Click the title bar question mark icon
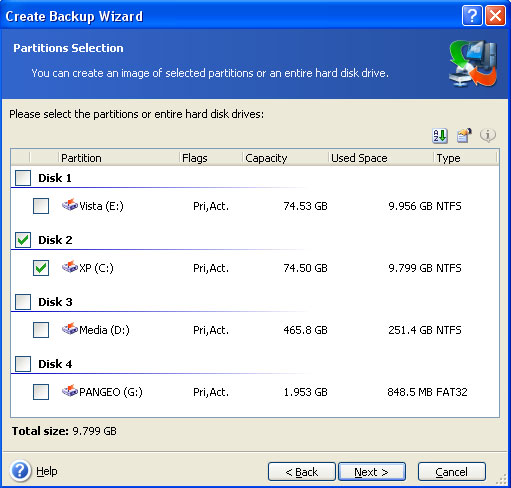 (472, 16)
